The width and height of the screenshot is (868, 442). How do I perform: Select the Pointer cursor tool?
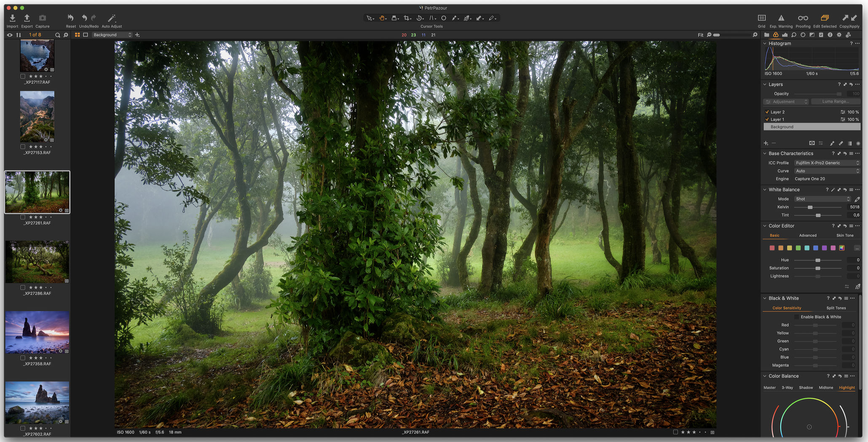[369, 18]
